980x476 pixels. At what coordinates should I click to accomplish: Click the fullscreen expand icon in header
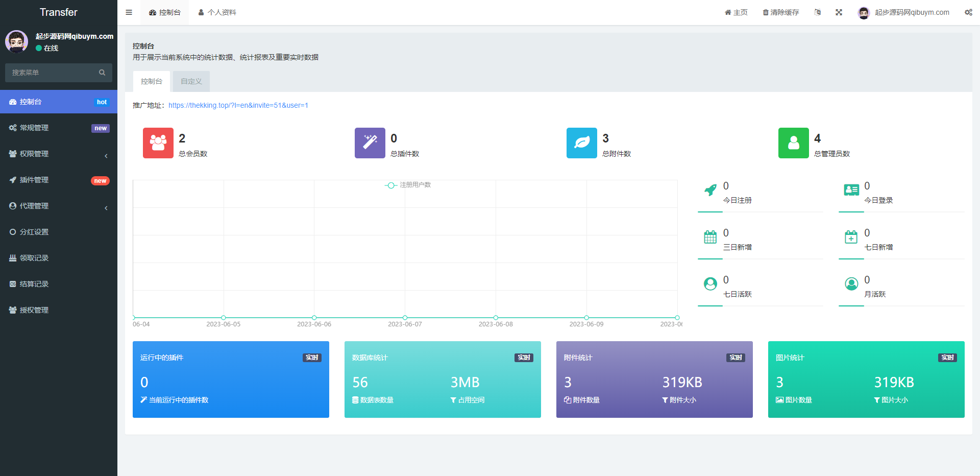click(x=839, y=12)
